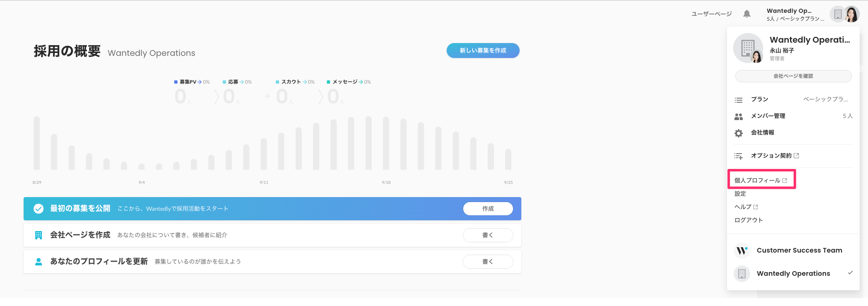Click the 募集PV blue legend swatch
This screenshot has width=868, height=306.
[176, 82]
